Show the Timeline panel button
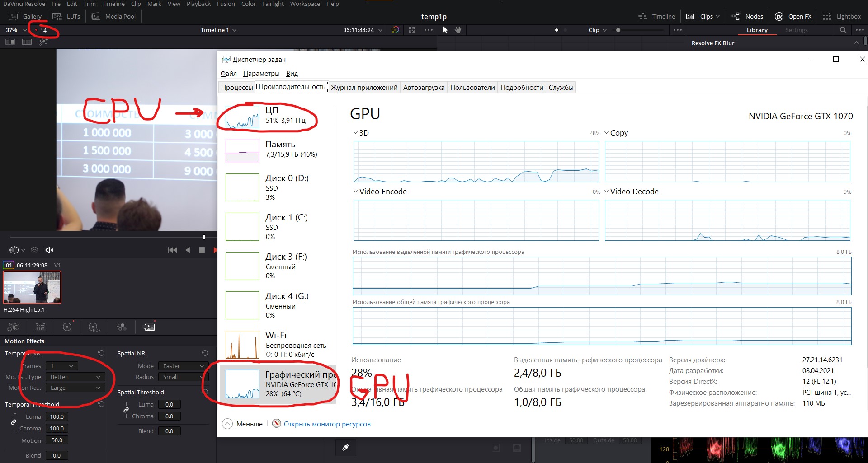The width and height of the screenshot is (868, 463). coord(656,16)
